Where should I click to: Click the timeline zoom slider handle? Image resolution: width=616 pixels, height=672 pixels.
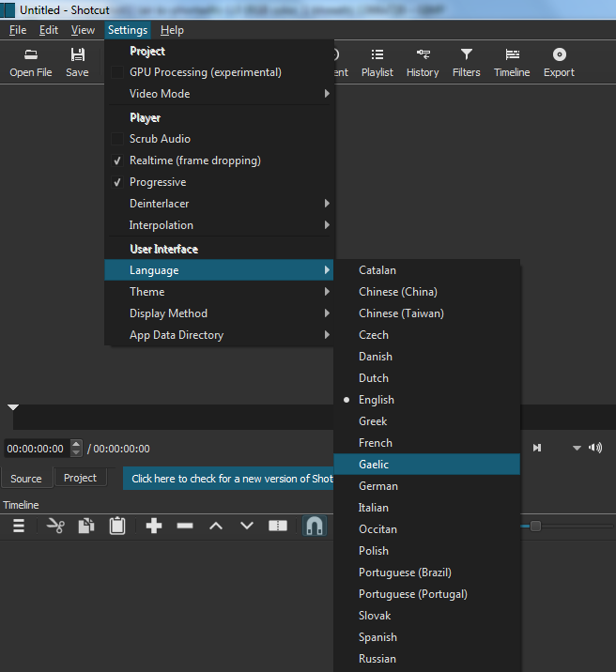(535, 526)
